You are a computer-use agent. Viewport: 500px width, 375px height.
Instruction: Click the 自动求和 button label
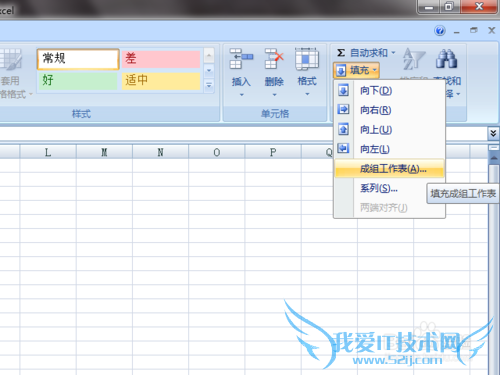369,53
